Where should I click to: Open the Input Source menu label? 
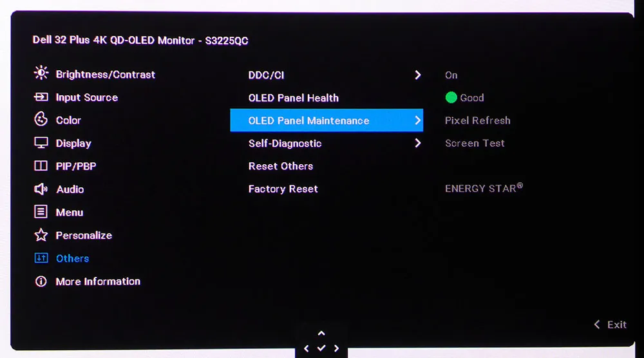tap(87, 97)
